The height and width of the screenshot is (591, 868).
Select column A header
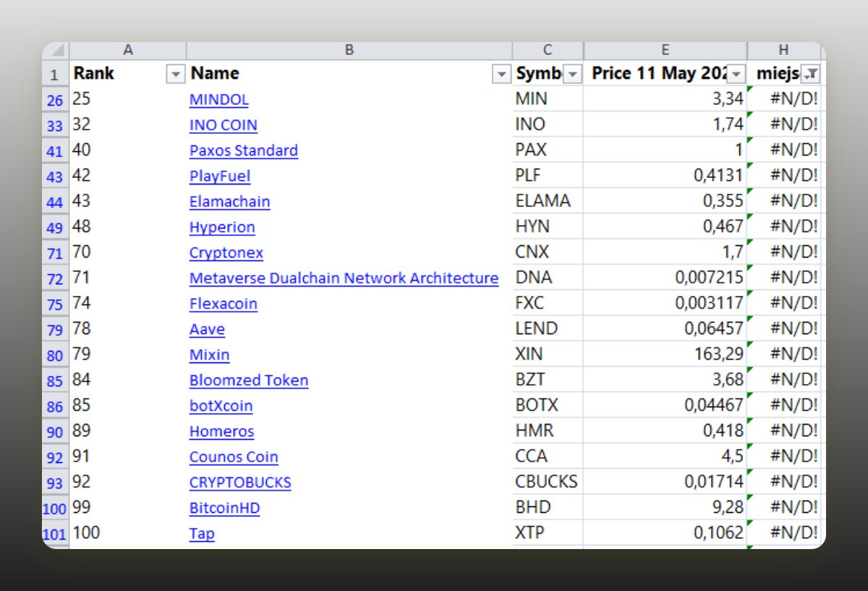128,50
